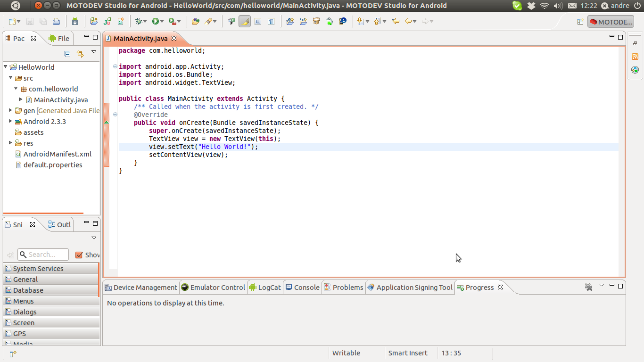Click the Run External Tools icon

172,21
